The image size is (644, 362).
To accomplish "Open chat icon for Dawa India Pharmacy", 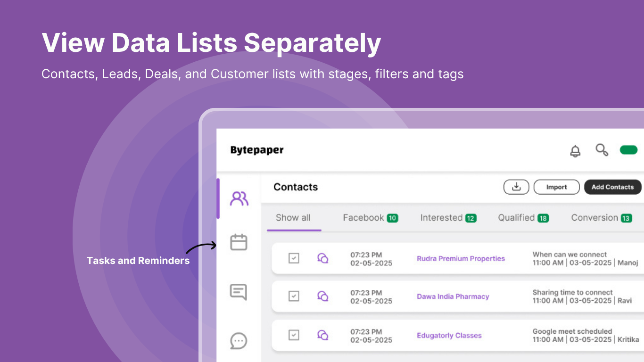I will tap(322, 296).
